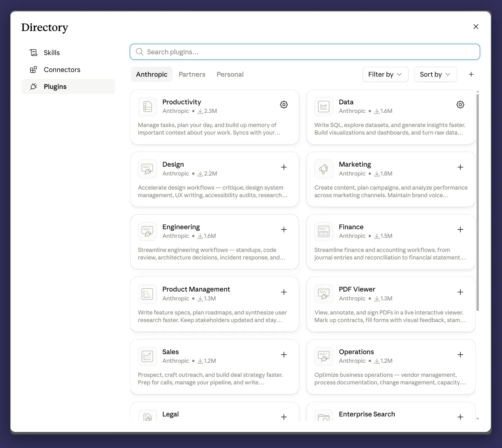This screenshot has height=448, width=502.
Task: Click the Data chart icon
Action: click(x=324, y=107)
